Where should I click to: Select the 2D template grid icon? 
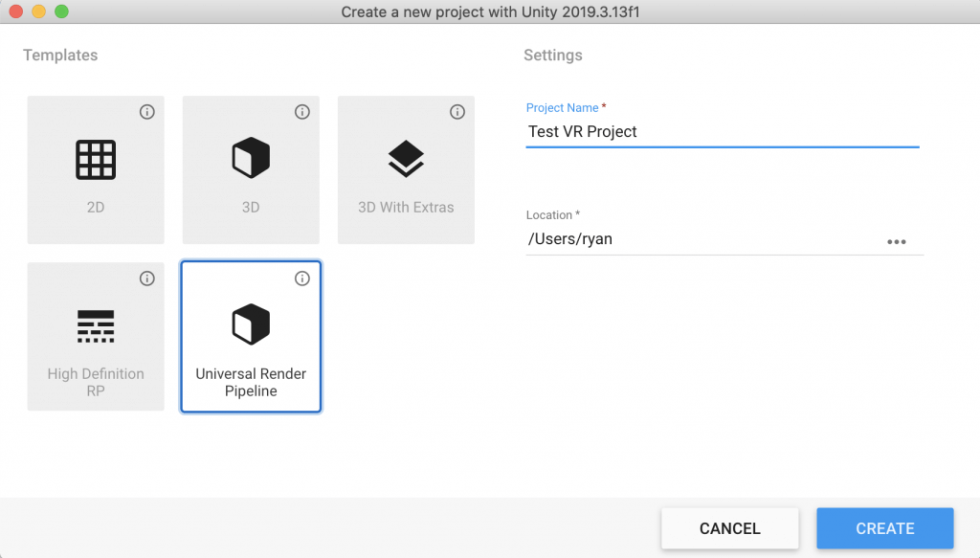coord(96,158)
